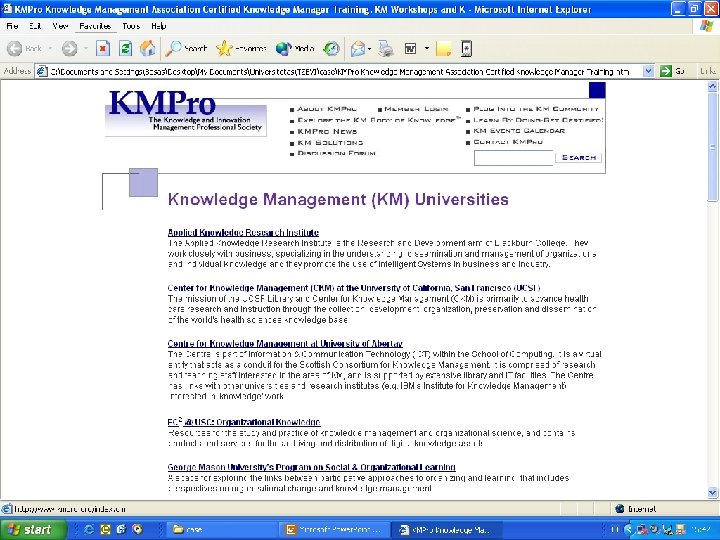The image size is (720, 540).
Task: Open Applied Knowledge Research Institute link
Action: click(243, 232)
